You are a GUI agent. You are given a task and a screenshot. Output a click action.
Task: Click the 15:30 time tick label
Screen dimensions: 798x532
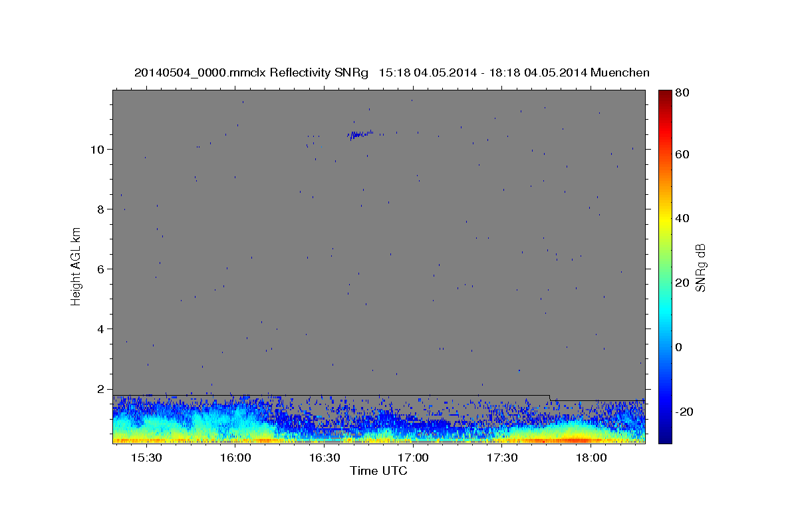pyautogui.click(x=146, y=458)
